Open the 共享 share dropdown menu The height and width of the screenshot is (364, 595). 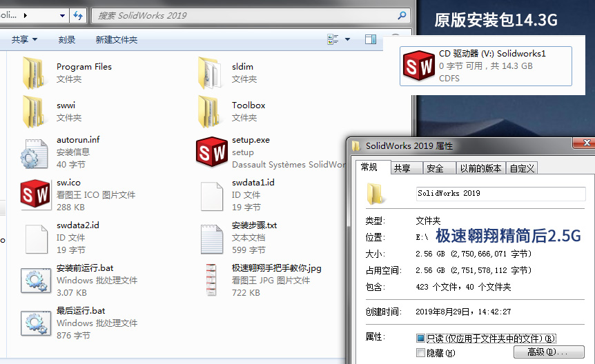(x=24, y=39)
